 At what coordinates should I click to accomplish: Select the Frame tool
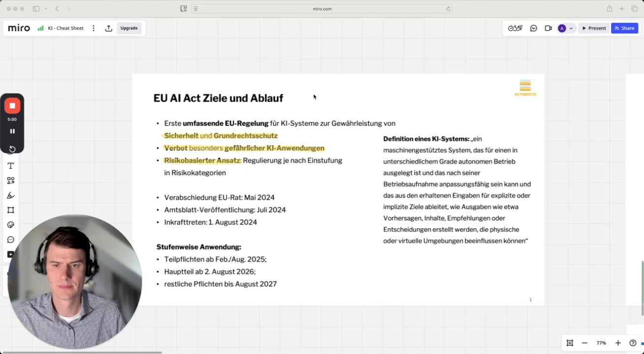(x=11, y=210)
